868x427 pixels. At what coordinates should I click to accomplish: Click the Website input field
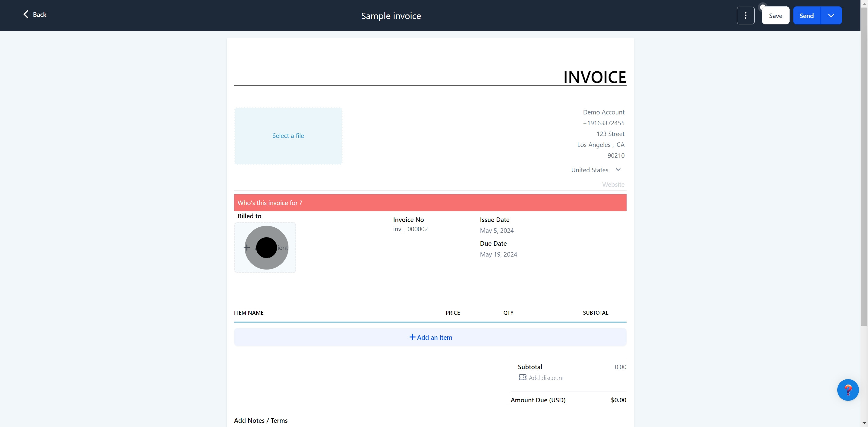tap(613, 185)
